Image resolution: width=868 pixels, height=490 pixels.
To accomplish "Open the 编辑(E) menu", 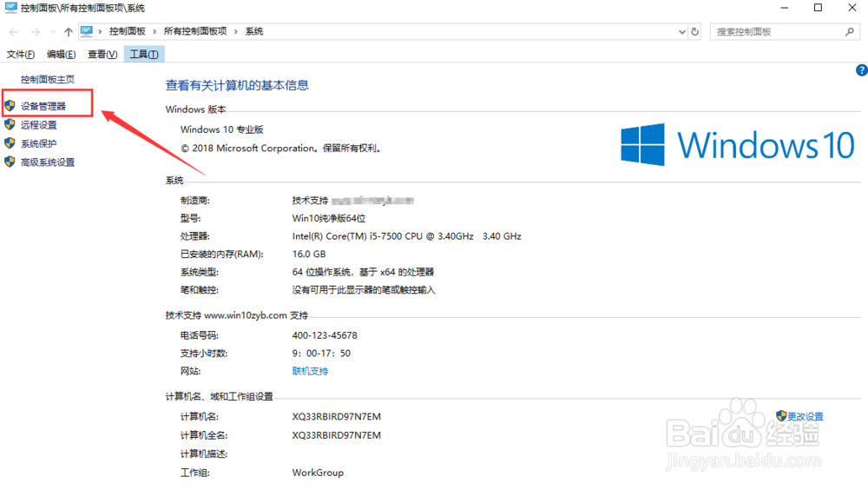I will pos(61,55).
